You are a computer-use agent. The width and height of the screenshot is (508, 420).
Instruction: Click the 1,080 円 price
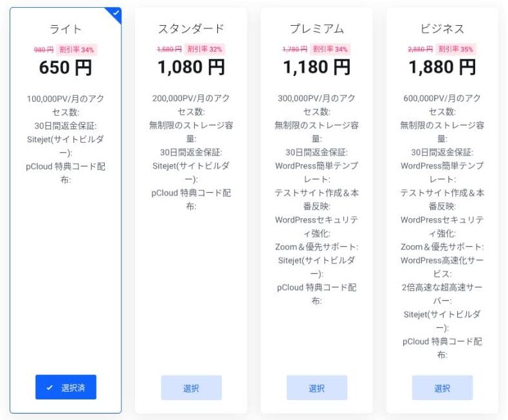(191, 67)
